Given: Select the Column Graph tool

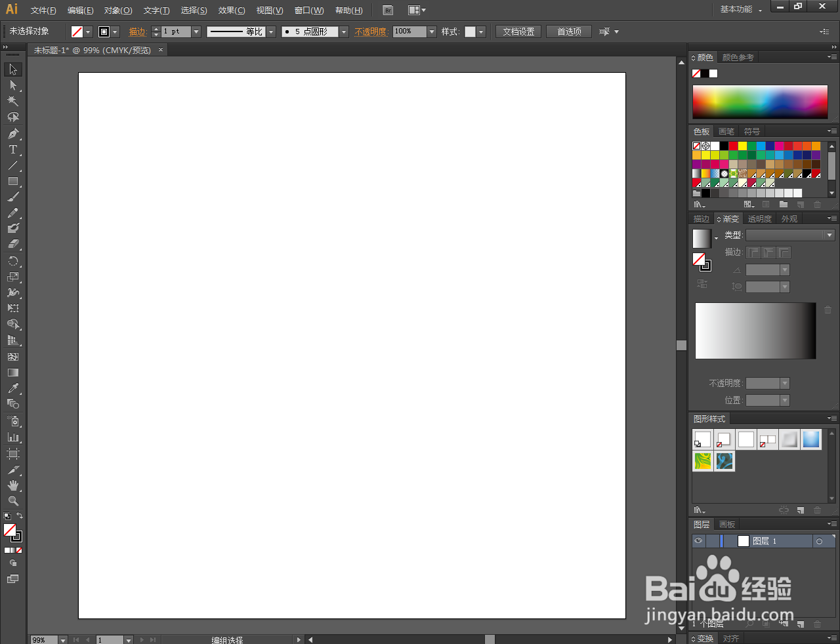Looking at the screenshot, I should (13, 437).
